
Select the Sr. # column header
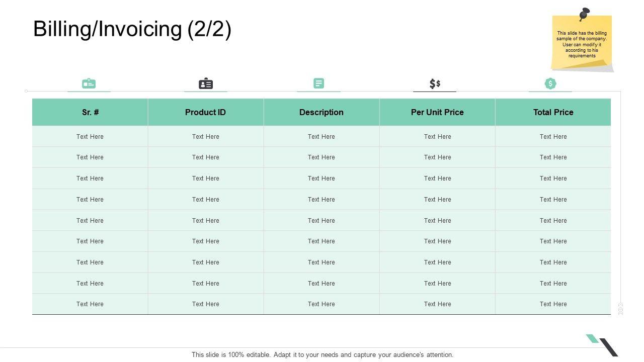click(91, 112)
